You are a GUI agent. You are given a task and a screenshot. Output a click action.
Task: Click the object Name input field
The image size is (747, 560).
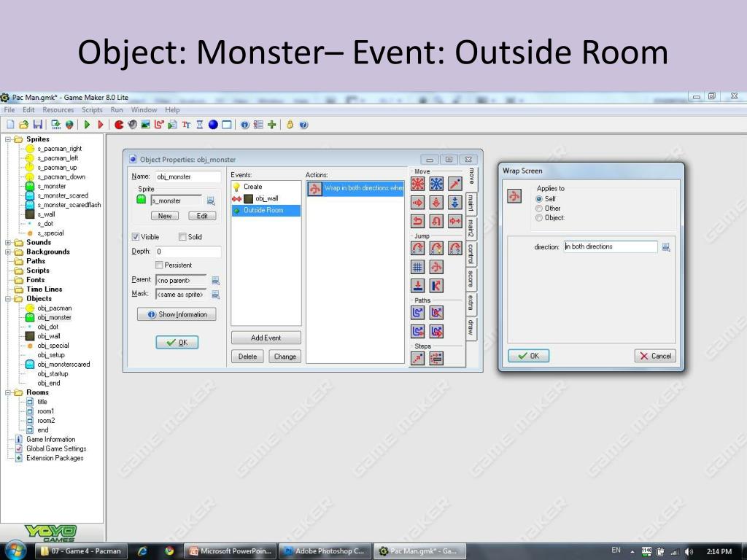click(x=188, y=176)
